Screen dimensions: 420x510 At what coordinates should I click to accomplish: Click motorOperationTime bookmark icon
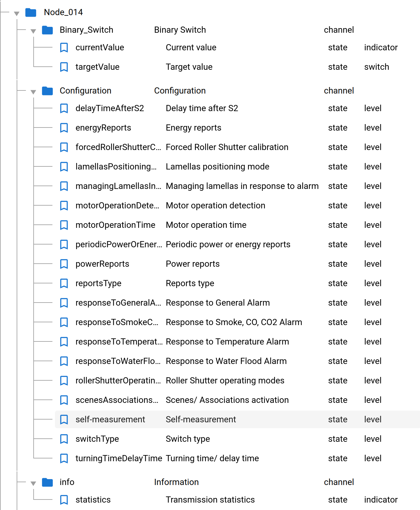pos(64,225)
